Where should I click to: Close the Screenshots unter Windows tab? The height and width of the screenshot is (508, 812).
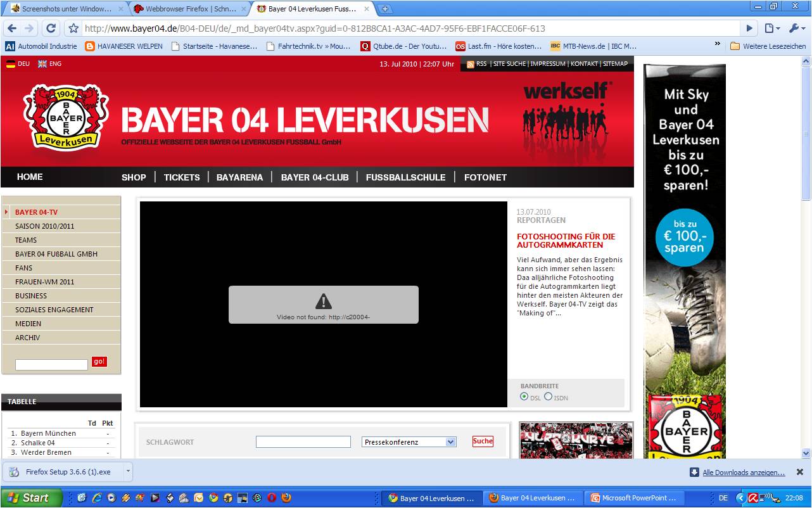point(121,9)
